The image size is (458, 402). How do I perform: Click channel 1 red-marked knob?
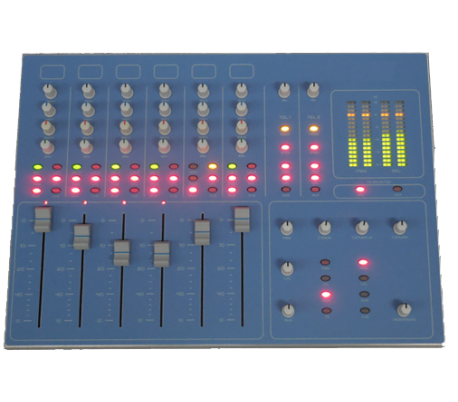pyautogui.click(x=48, y=127)
